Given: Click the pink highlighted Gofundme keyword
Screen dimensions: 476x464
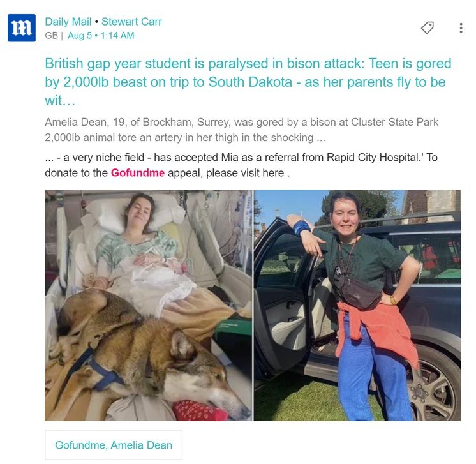Looking at the screenshot, I should (138, 173).
